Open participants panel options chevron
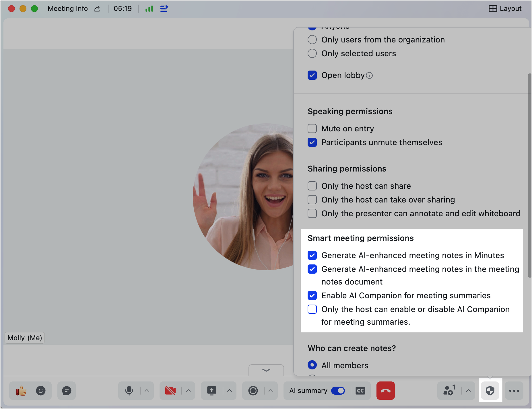Image resolution: width=532 pixels, height=409 pixels. coord(468,390)
